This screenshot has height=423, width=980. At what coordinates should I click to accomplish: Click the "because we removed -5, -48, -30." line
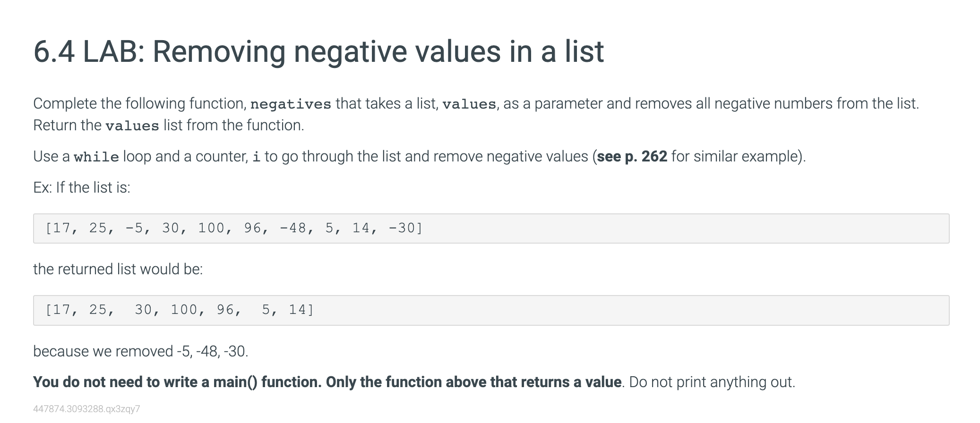140,351
